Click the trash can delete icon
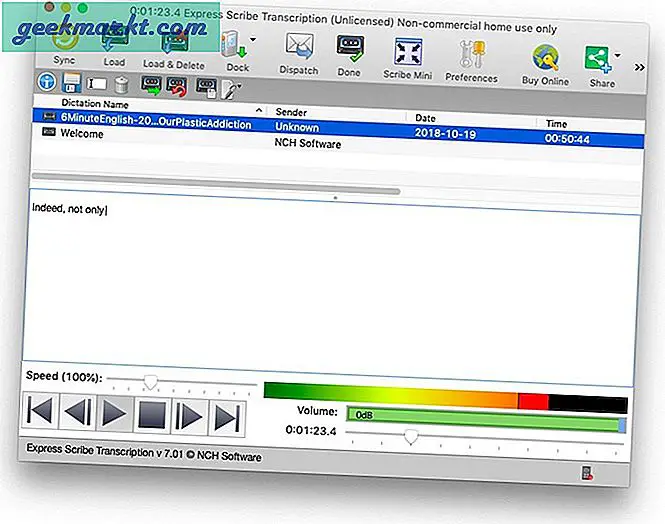This screenshot has width=665, height=524. coord(120,86)
